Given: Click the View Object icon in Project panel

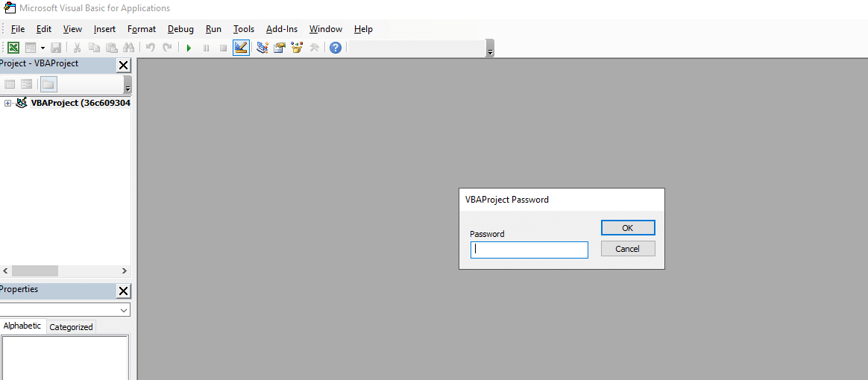Looking at the screenshot, I should (27, 85).
